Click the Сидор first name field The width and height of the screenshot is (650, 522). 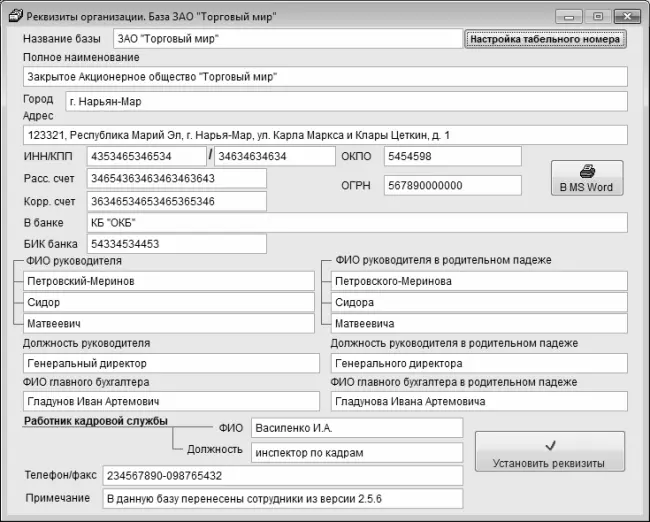coord(169,302)
